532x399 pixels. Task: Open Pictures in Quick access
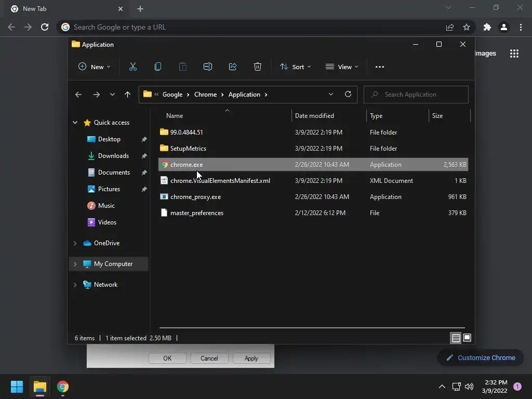[x=109, y=189]
